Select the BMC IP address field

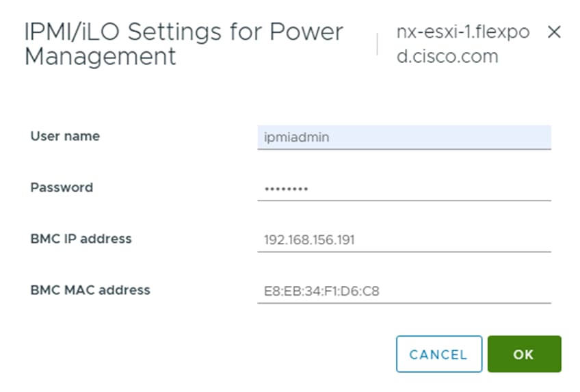[404, 239]
